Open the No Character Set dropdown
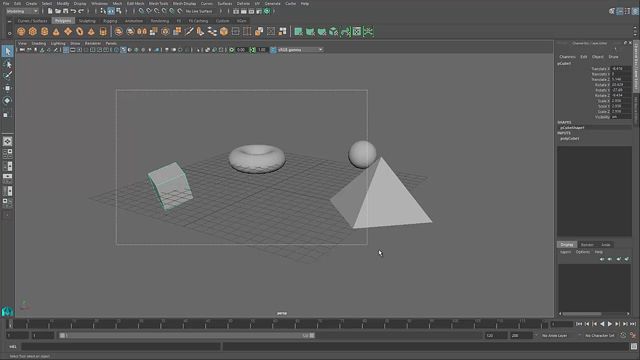 pos(600,336)
